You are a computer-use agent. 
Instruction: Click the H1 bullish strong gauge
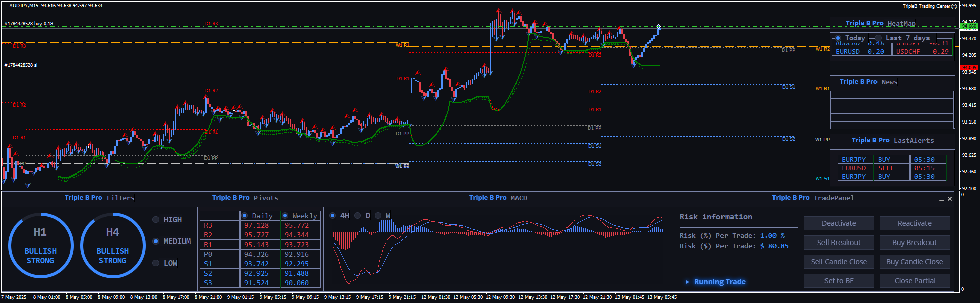click(40, 246)
